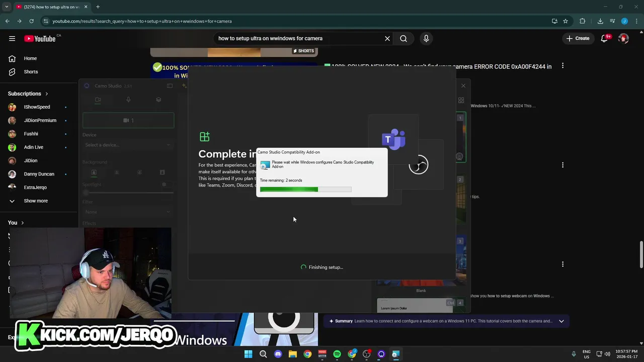644x362 pixels.
Task: Open the Device 'Select a device...' dropdown
Action: click(x=128, y=145)
